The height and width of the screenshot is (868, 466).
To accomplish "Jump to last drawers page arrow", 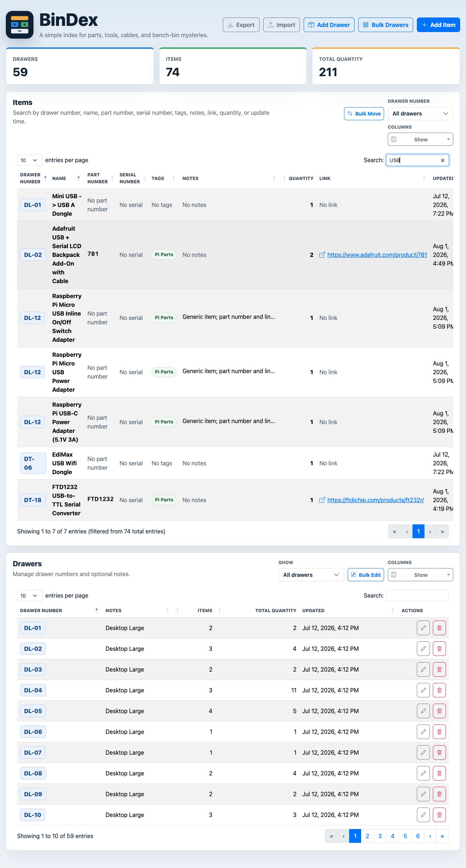I will click(x=442, y=836).
